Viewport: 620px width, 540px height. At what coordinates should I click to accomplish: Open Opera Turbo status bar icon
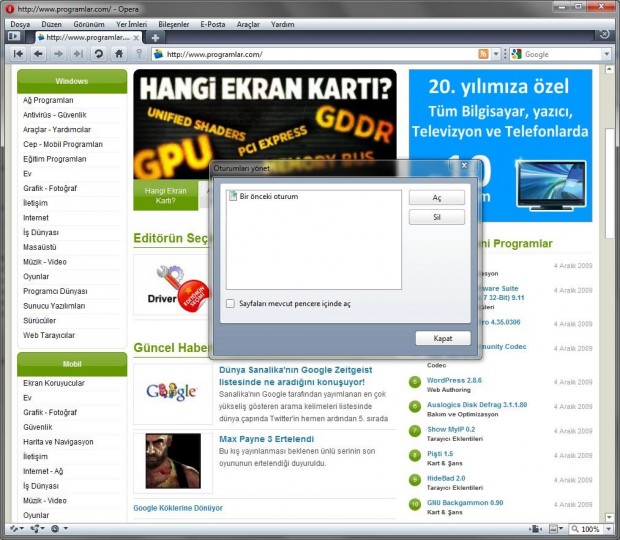click(55, 529)
